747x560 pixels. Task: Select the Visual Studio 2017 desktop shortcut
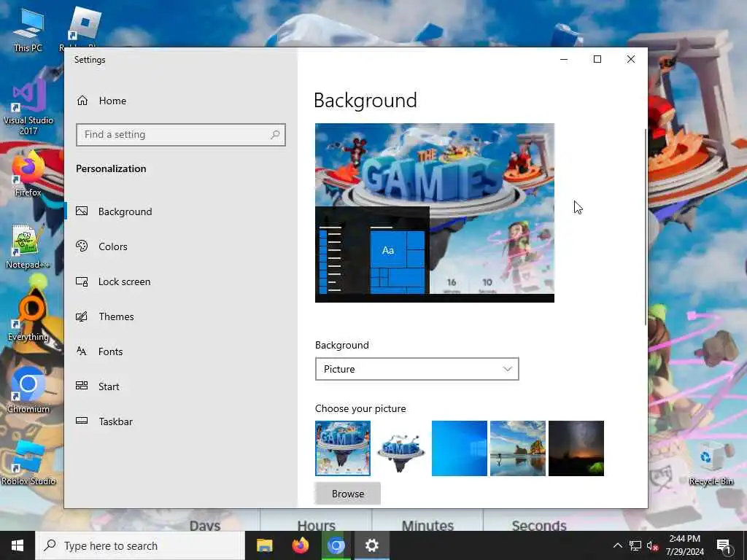coord(28,107)
